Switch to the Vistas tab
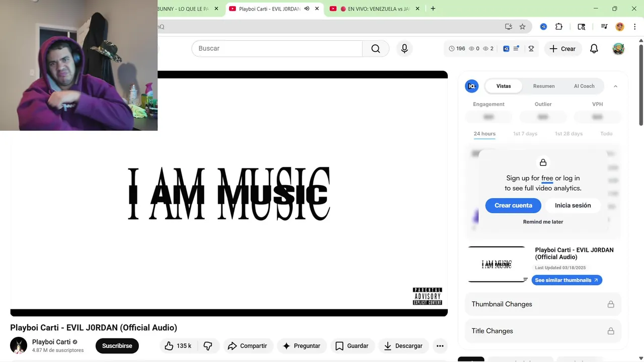Image resolution: width=644 pixels, height=362 pixels. point(504,86)
